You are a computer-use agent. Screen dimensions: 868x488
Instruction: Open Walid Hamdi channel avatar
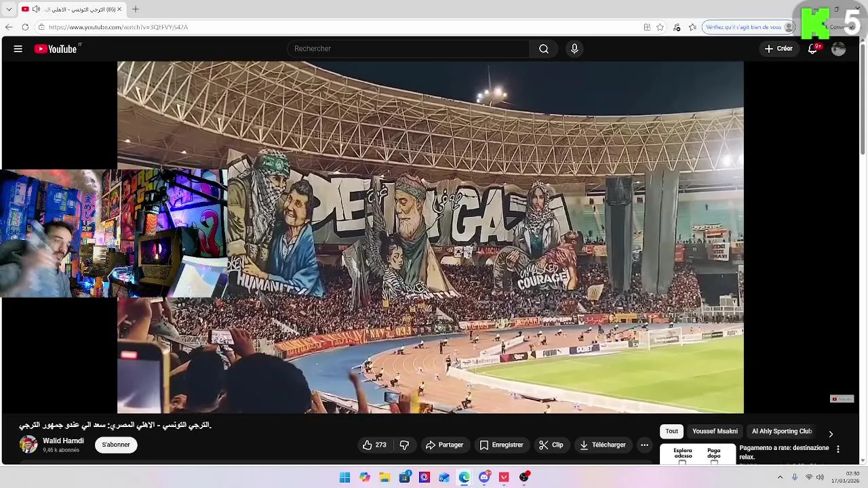tap(28, 445)
